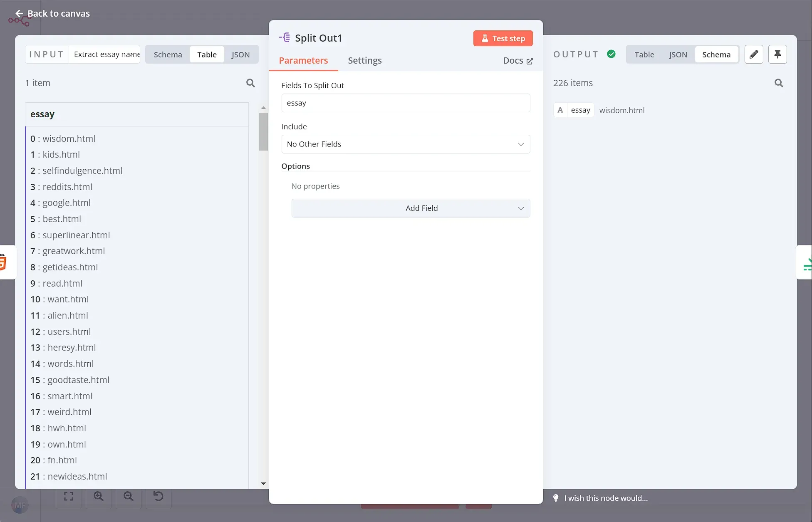The width and height of the screenshot is (812, 522).
Task: Pin the output data with pin icon
Action: coord(777,54)
